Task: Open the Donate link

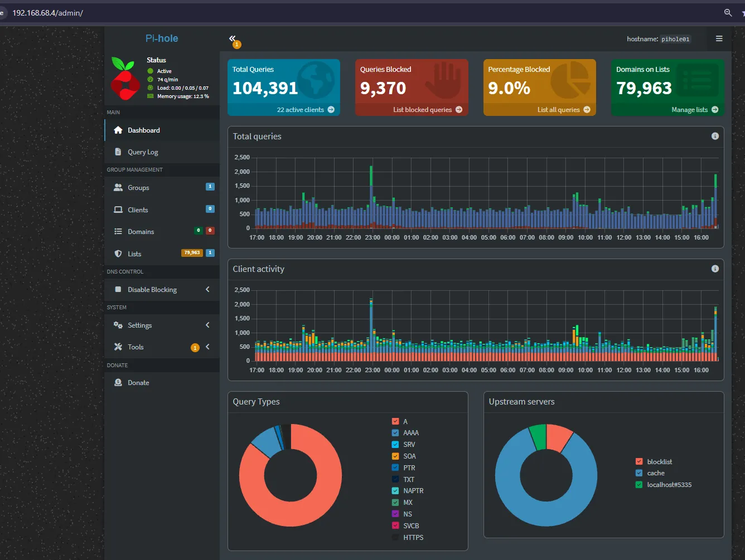Action: (162, 382)
